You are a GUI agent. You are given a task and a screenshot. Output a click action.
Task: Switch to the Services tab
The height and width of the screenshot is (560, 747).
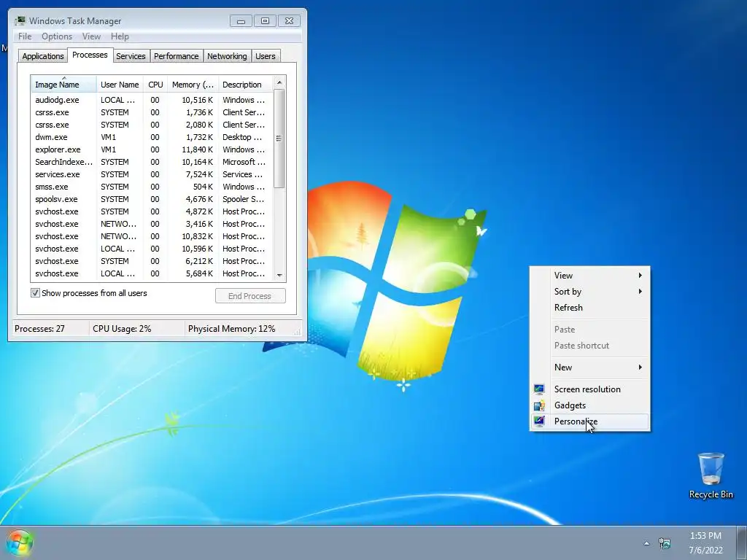click(x=131, y=56)
